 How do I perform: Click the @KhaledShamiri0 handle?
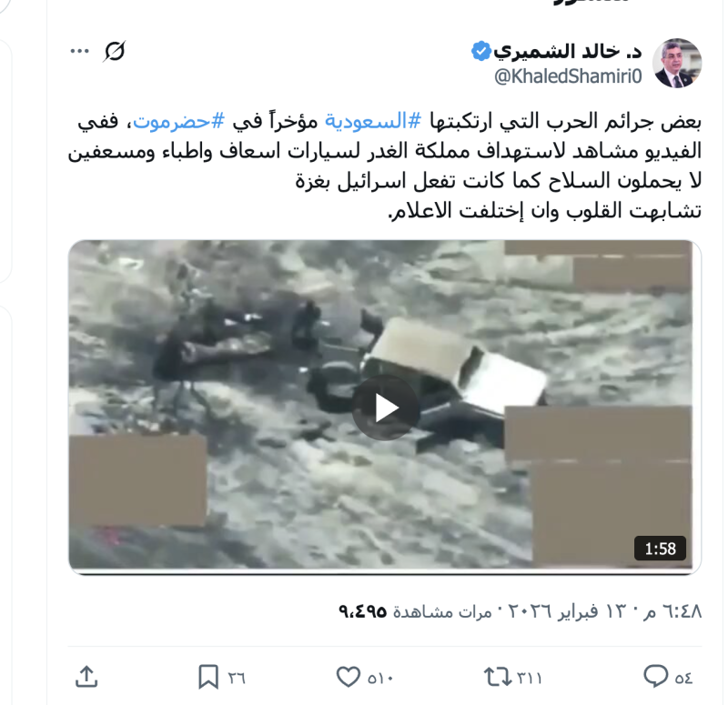568,76
